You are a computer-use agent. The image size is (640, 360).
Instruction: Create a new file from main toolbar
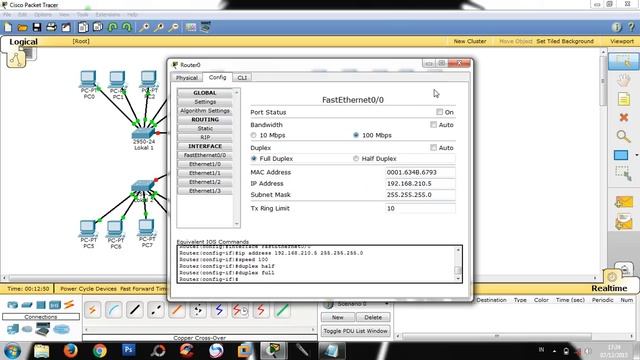[8, 27]
